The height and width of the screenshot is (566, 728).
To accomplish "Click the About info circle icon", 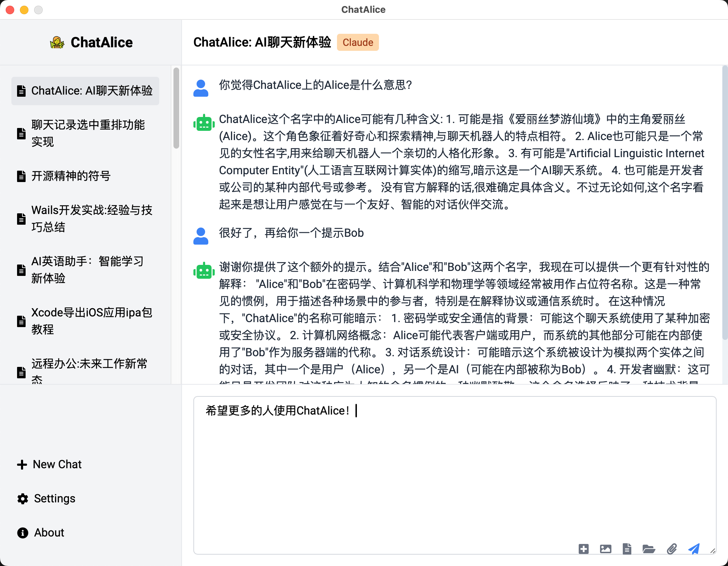I will point(23,533).
